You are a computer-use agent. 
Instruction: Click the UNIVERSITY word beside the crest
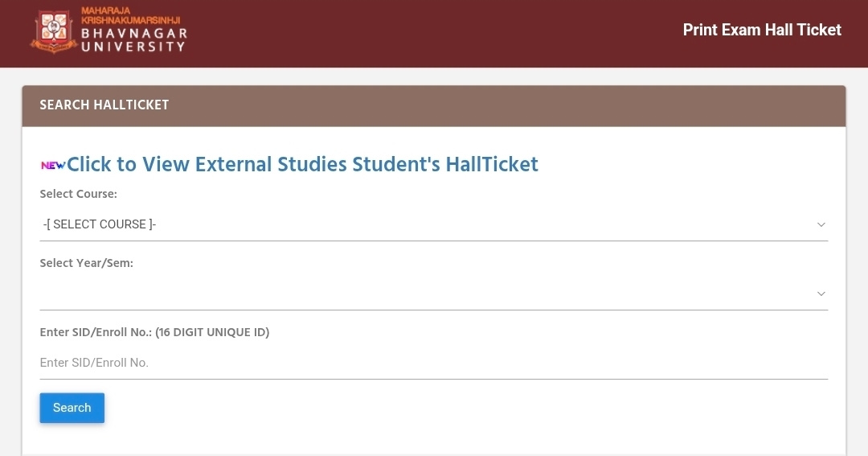[x=133, y=47]
